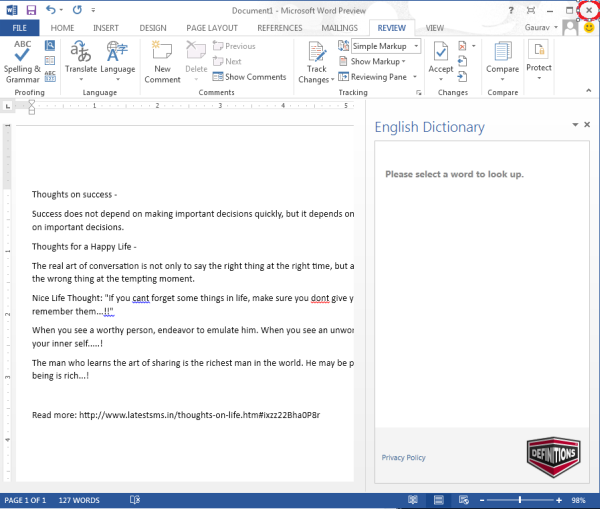600x509 pixels.
Task: Switch to the REFERENCES tab
Action: 280,28
